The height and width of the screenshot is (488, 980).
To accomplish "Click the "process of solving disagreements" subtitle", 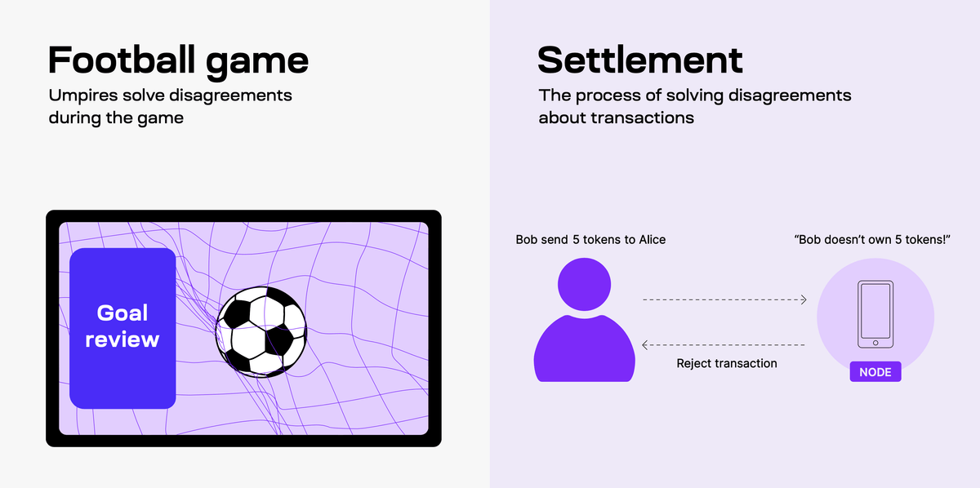I will tap(694, 95).
